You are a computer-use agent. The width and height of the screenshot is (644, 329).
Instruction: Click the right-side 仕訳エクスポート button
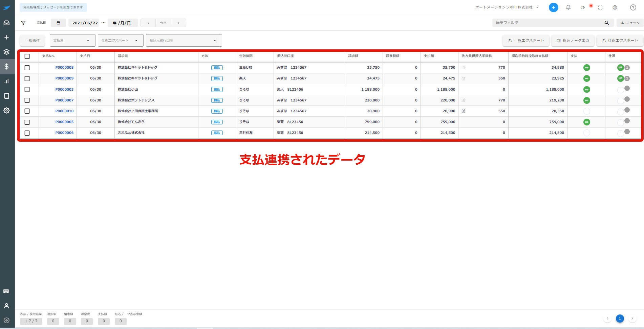coord(619,40)
